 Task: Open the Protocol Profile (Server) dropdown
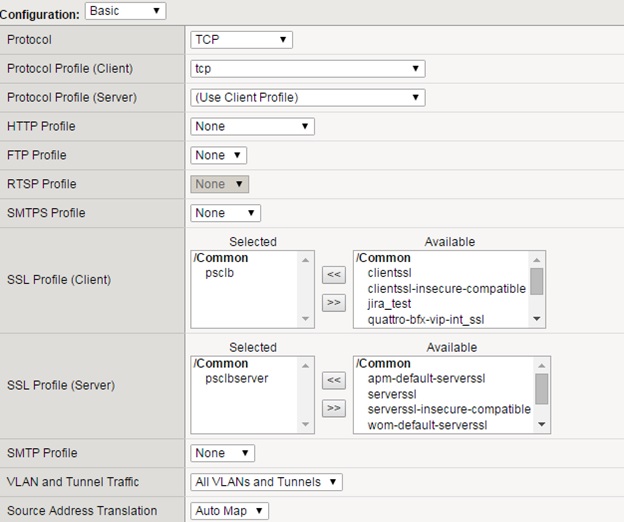coord(307,98)
